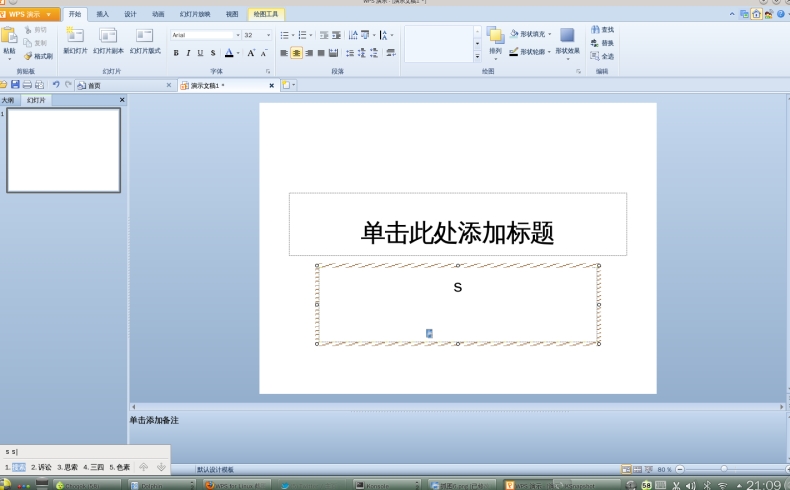
Task: Open the numbered list dropdown arrow
Action: 311,35
